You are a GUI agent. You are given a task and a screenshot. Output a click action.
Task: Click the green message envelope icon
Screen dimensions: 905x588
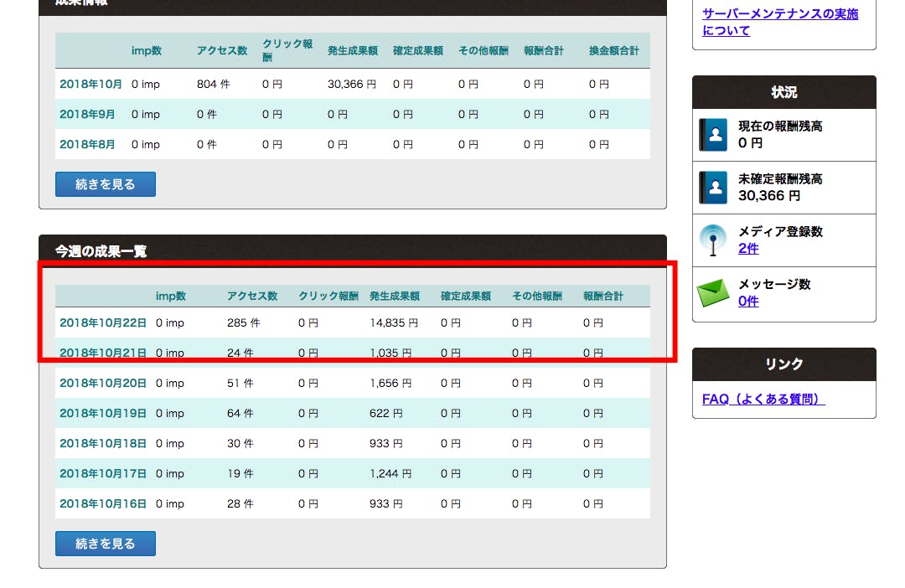[x=713, y=293]
